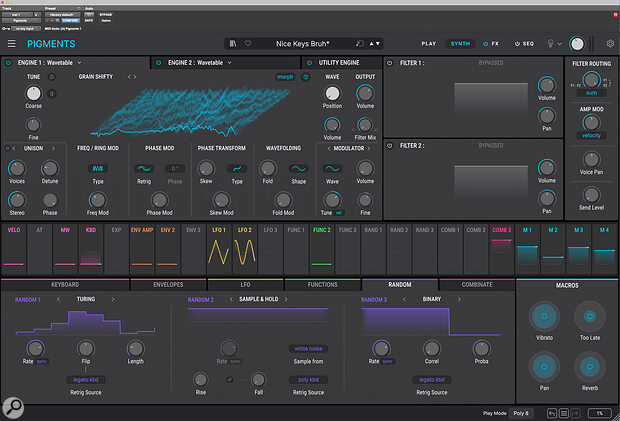Click the Modulator Wave icon

(332, 169)
